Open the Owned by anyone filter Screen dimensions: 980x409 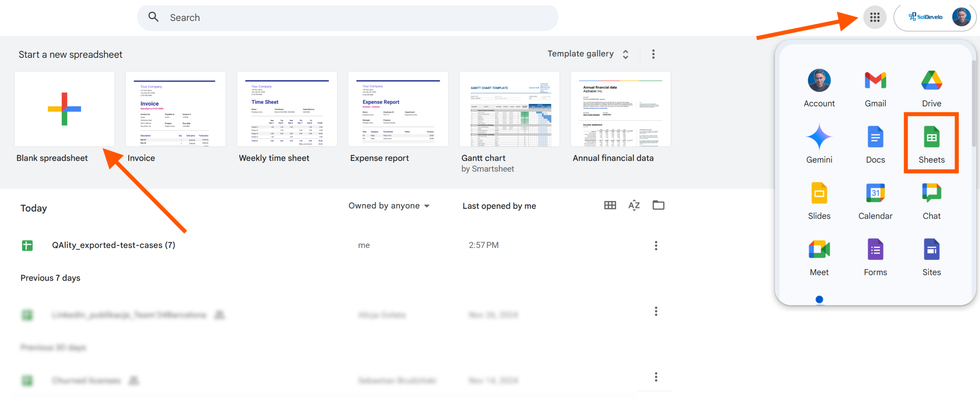(389, 206)
